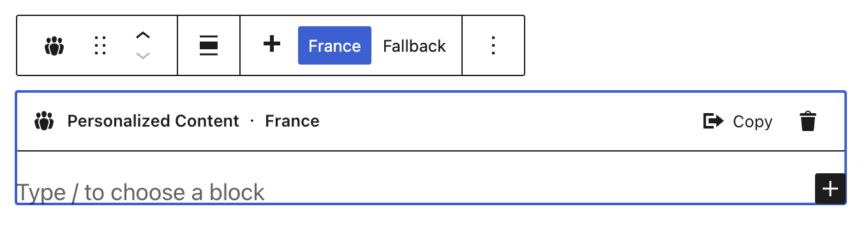The height and width of the screenshot is (234, 868).
Task: Click the audience icon in the block header
Action: coord(44,121)
